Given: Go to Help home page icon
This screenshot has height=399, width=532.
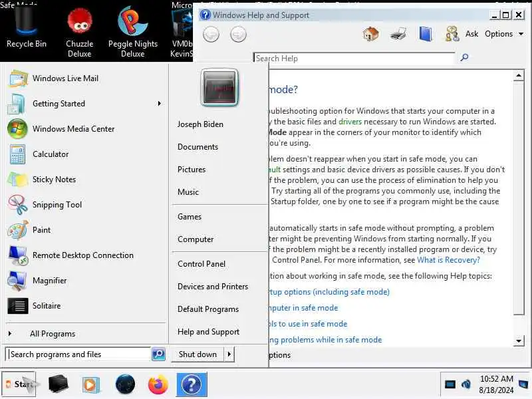Looking at the screenshot, I should [370, 34].
